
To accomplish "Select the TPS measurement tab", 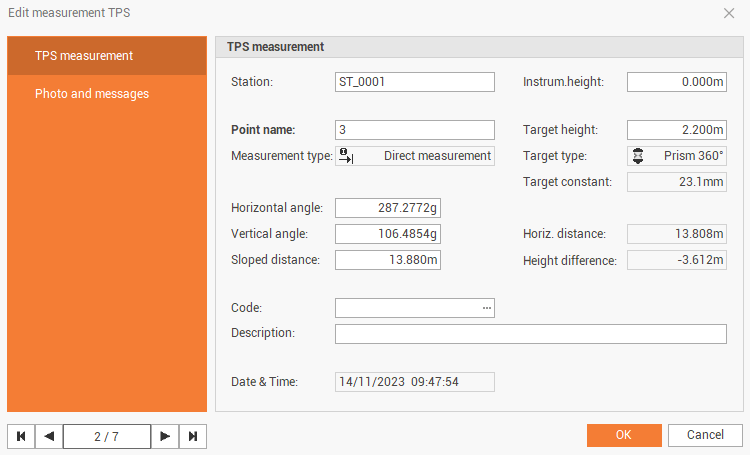I will pyautogui.click(x=107, y=55).
